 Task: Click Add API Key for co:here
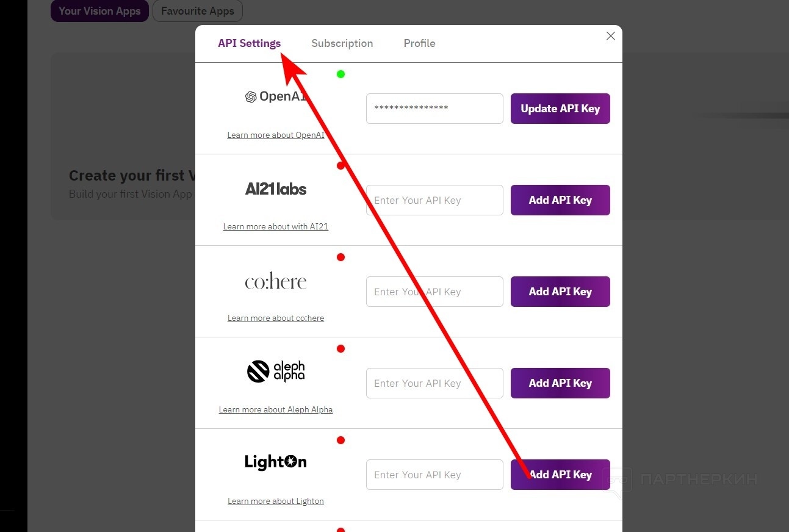tap(560, 292)
